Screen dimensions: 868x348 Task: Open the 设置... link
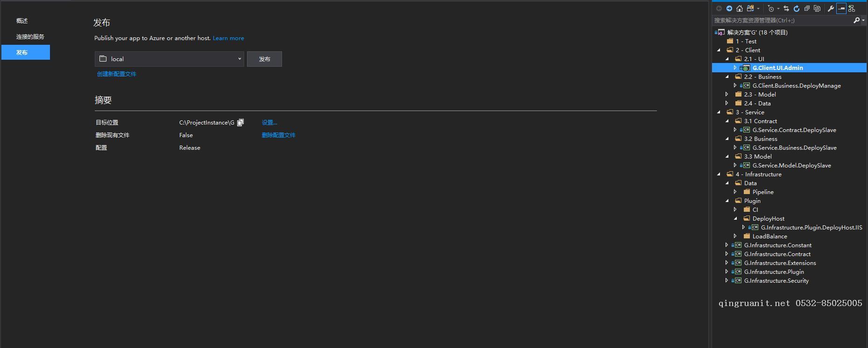coord(269,122)
